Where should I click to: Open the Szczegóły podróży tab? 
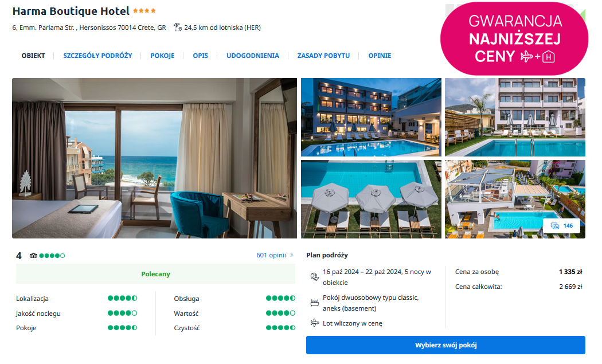[97, 56]
